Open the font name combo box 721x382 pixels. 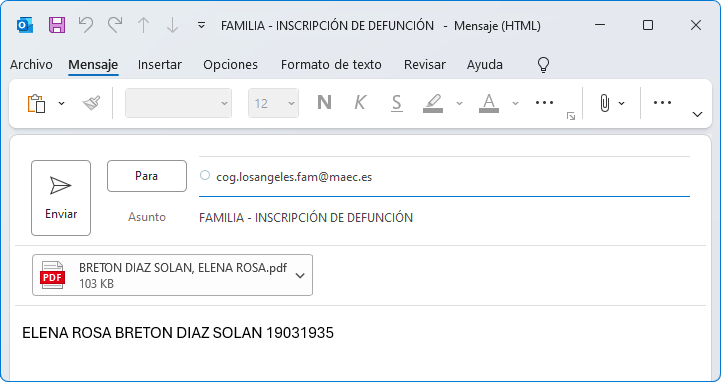(178, 103)
